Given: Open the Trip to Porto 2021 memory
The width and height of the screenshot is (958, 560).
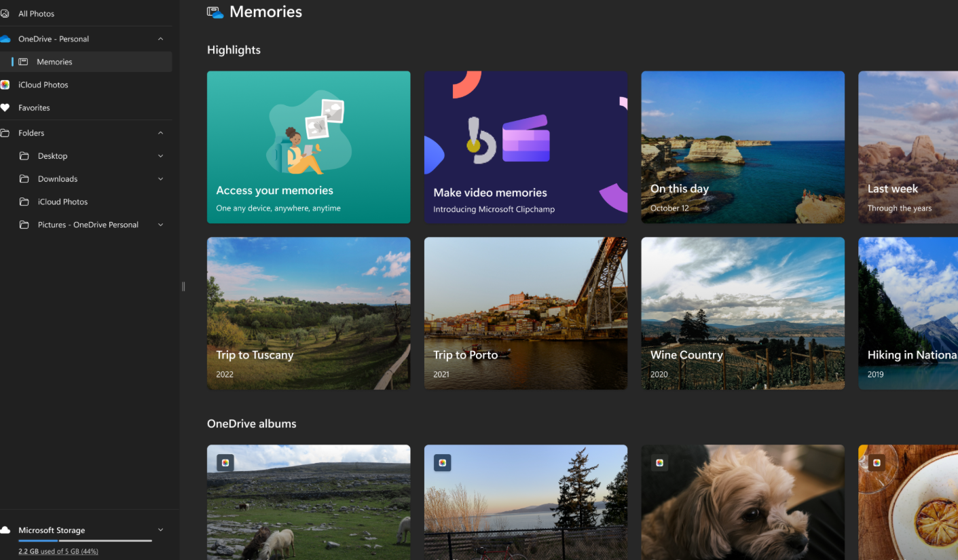Looking at the screenshot, I should [526, 313].
